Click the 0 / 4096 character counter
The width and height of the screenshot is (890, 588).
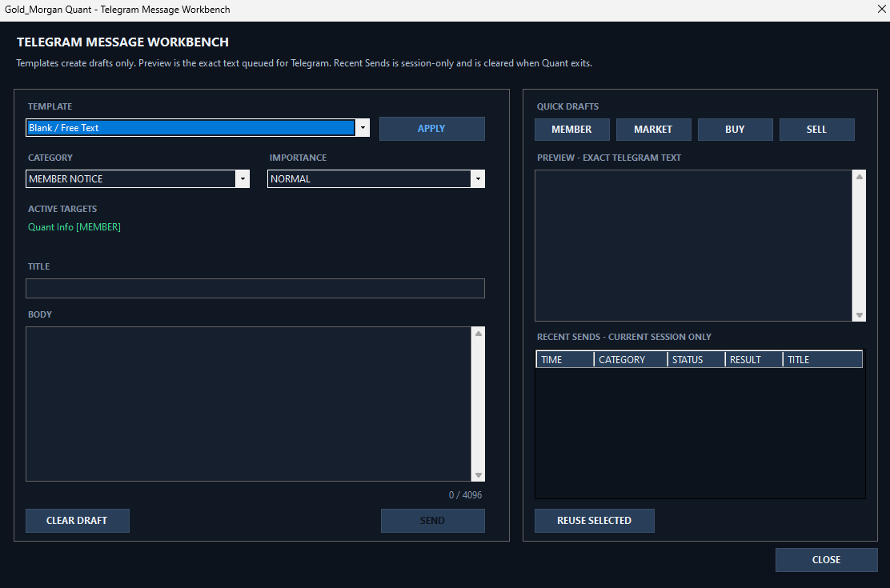tap(466, 495)
